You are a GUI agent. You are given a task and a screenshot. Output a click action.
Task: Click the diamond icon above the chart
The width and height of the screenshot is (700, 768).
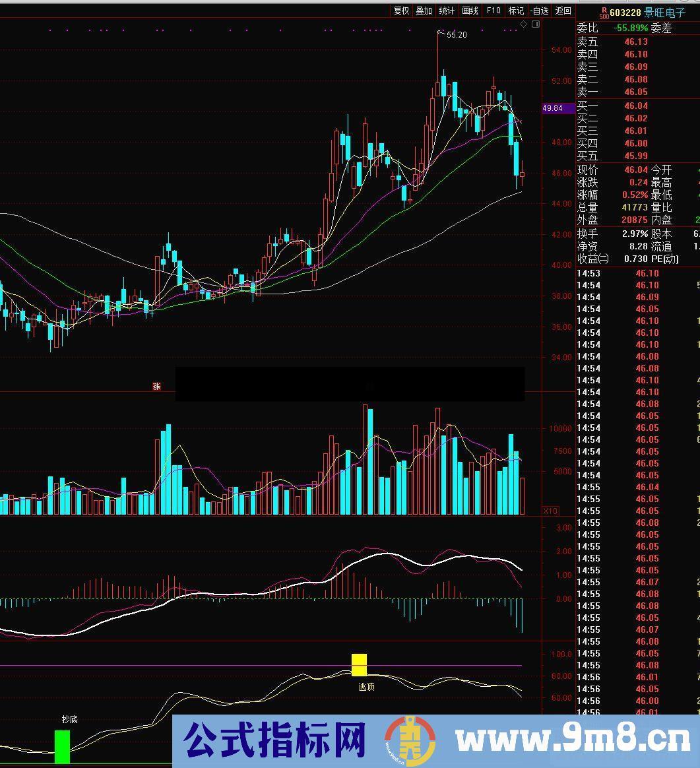coord(523,24)
